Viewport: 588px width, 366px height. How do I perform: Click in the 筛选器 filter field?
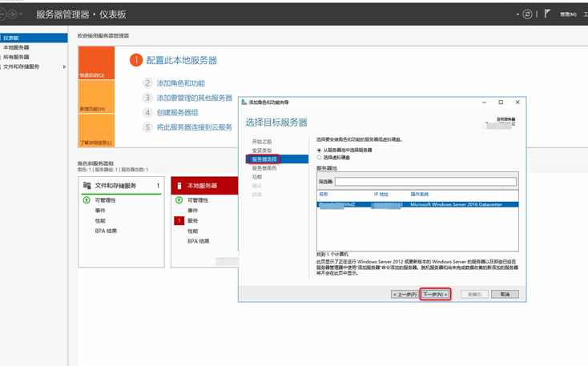click(425, 182)
